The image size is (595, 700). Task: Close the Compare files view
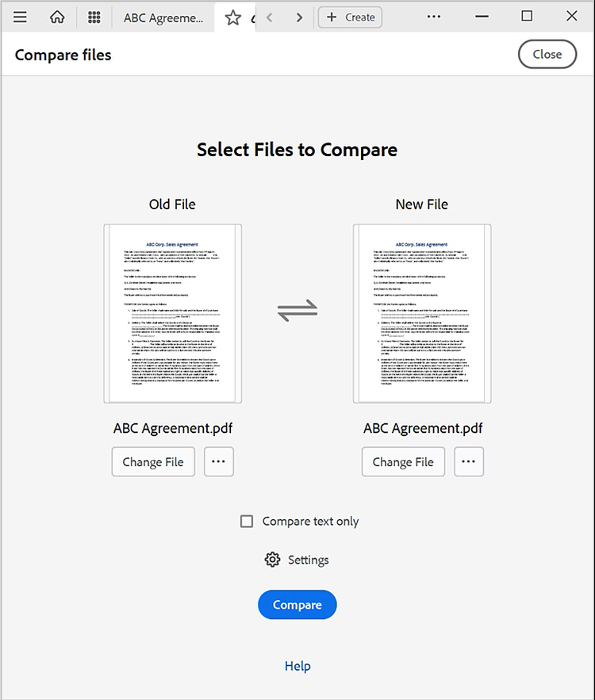[547, 54]
